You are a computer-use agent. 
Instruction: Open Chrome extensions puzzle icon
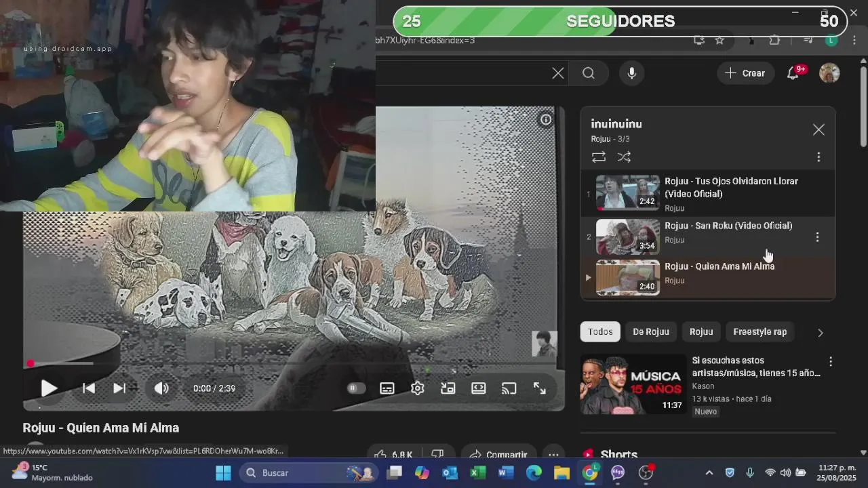(774, 41)
